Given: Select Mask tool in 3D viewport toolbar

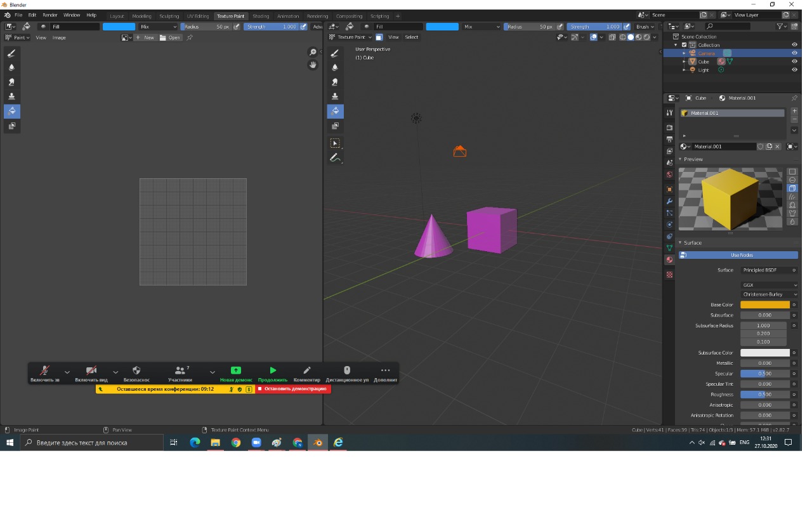Looking at the screenshot, I should click(335, 126).
